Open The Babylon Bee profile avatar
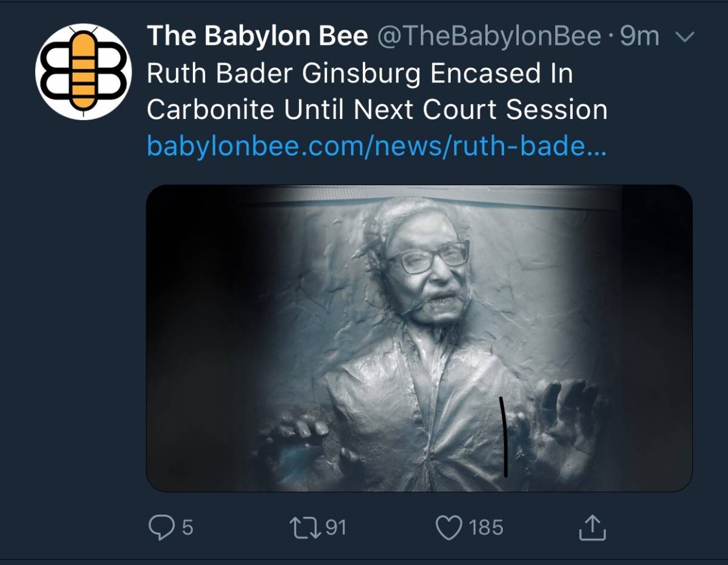This screenshot has width=728, height=565. [84, 72]
